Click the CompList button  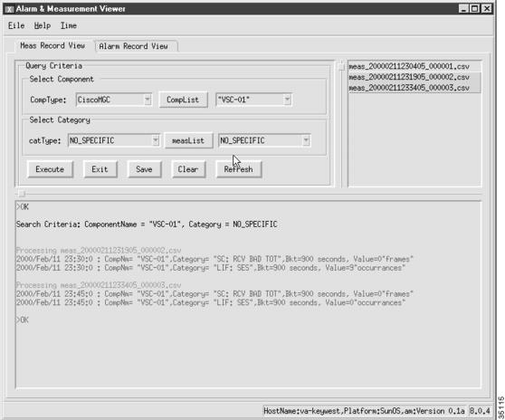tap(183, 100)
